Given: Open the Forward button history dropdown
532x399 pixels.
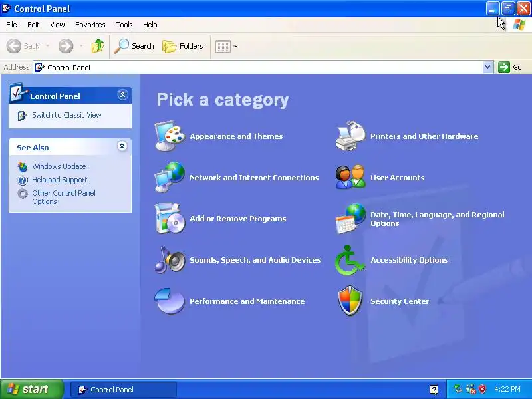Looking at the screenshot, I should [81, 46].
